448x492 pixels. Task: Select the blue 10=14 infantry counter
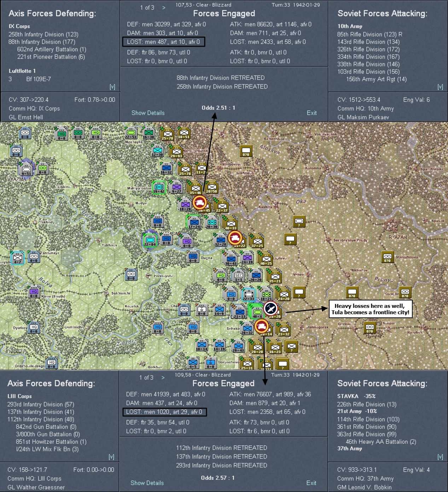[x=202, y=345]
